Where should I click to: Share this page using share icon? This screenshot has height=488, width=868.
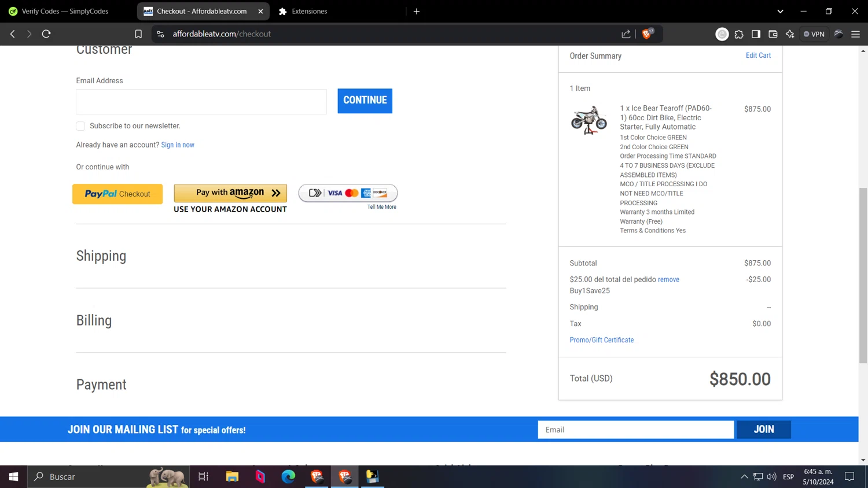(x=626, y=34)
